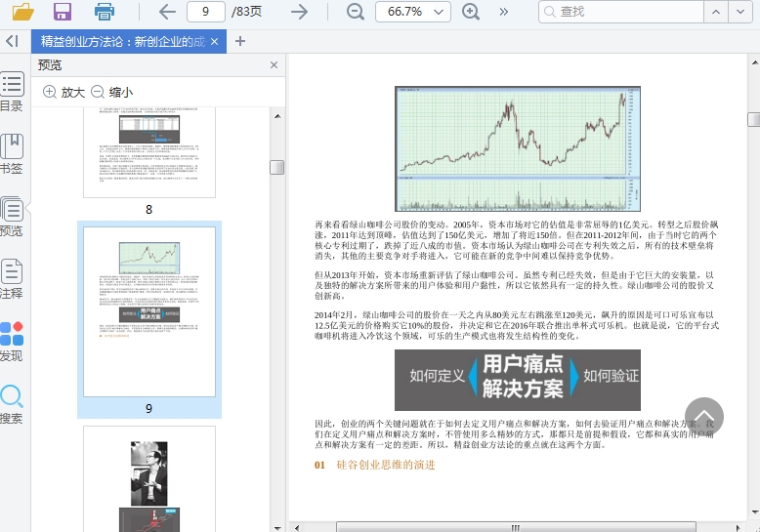Go to the previous page with the left arrow
The width and height of the screenshot is (760, 532).
[x=167, y=11]
